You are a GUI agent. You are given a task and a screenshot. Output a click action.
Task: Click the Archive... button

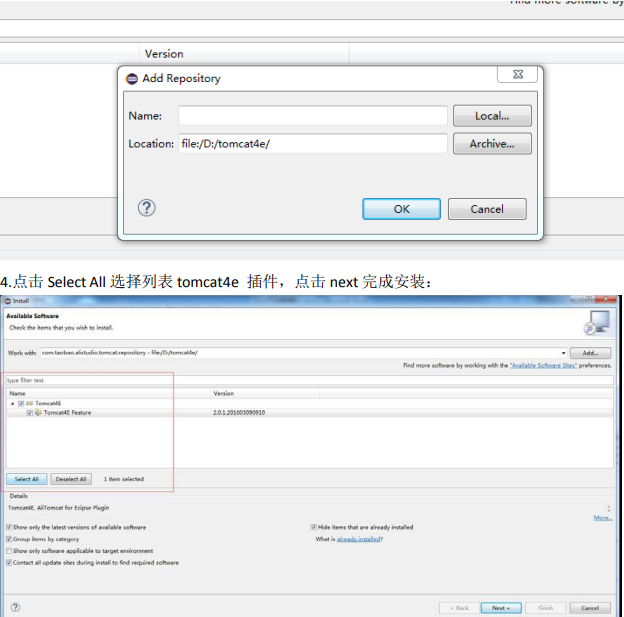coord(492,144)
